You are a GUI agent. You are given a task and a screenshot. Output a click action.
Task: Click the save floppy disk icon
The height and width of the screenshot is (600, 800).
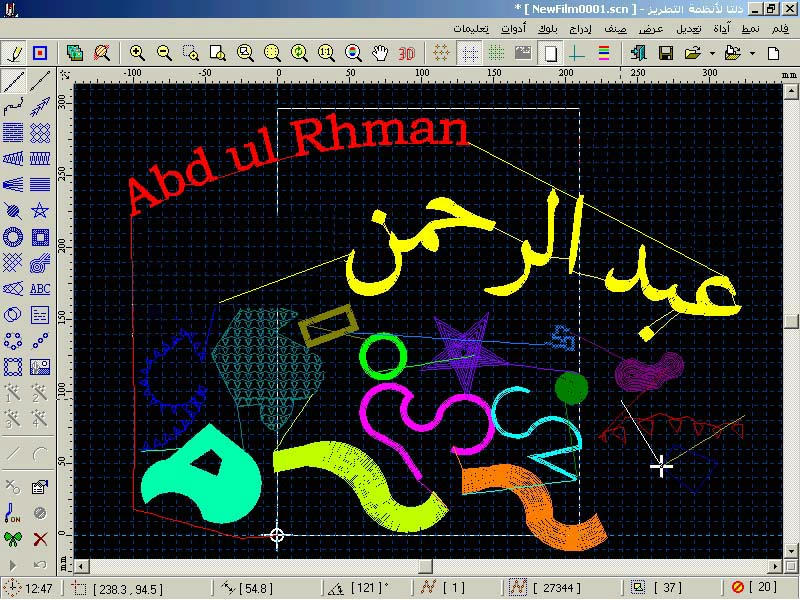(x=665, y=53)
